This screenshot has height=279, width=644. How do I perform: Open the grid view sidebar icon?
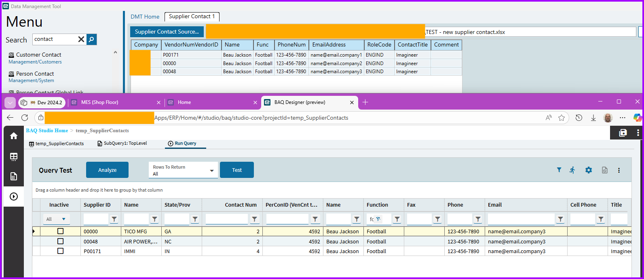coord(14,156)
